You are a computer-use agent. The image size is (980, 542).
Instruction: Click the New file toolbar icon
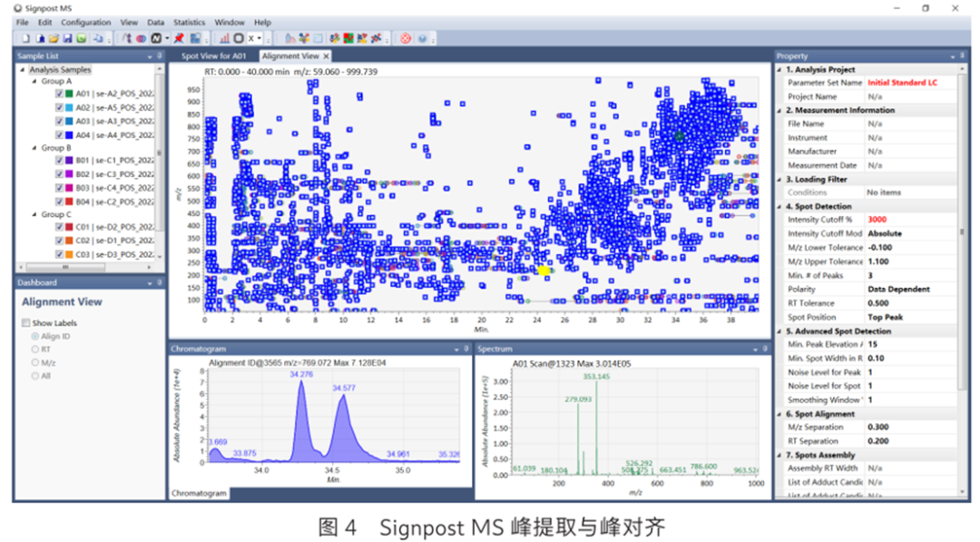point(25,38)
